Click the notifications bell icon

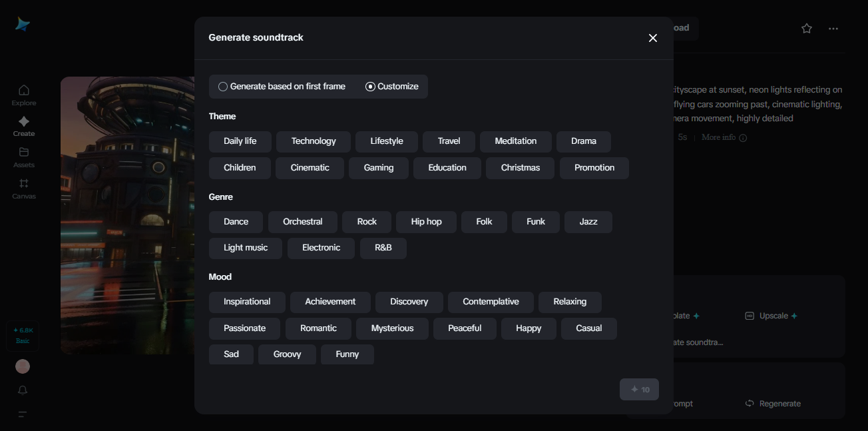[23, 390]
